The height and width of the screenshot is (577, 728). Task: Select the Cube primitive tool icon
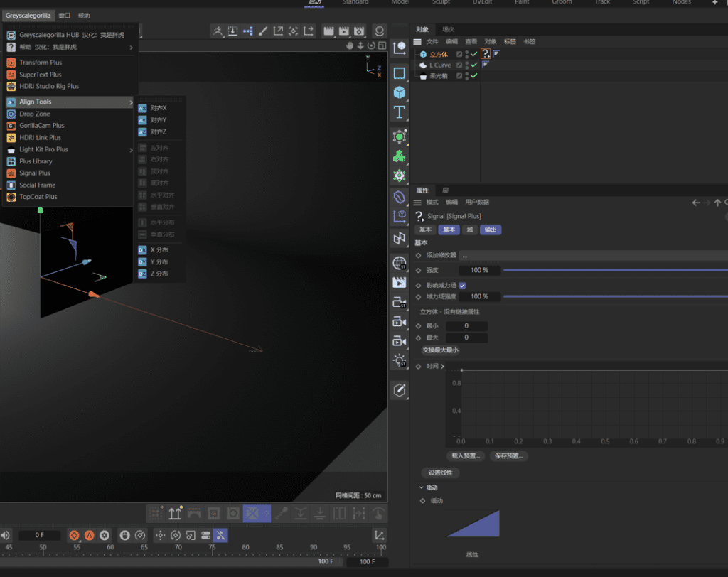click(400, 92)
